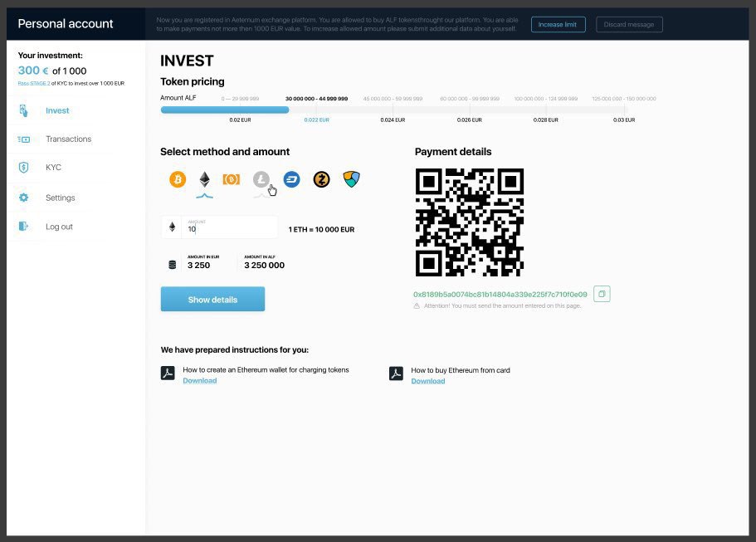The width and height of the screenshot is (756, 542).
Task: Focus the Amount input field
Action: (230, 227)
